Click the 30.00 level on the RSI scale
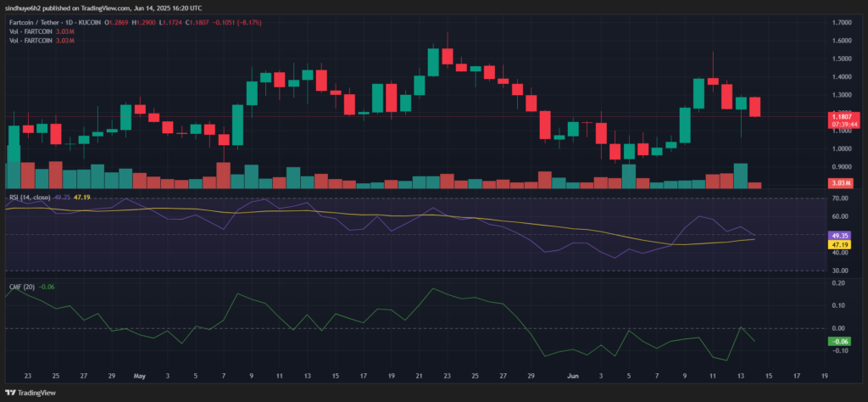The width and height of the screenshot is (868, 402). click(840, 271)
